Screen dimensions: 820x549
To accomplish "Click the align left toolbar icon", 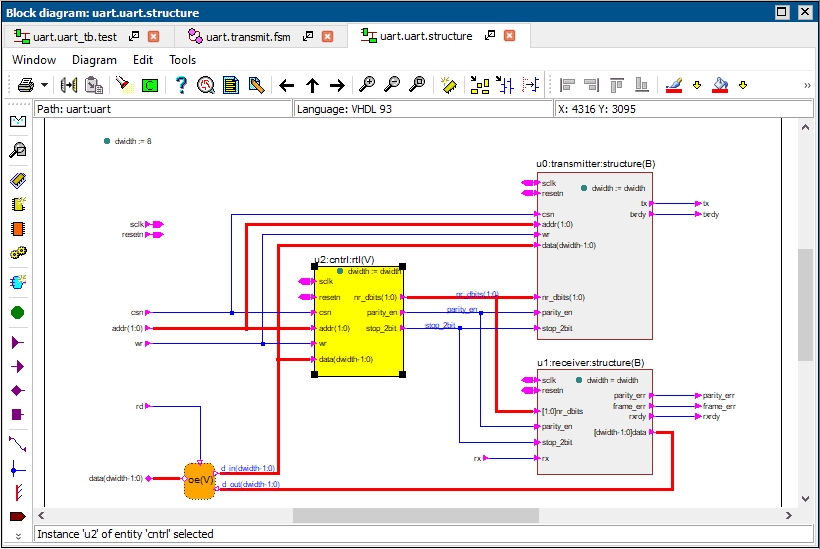I will coord(567,85).
